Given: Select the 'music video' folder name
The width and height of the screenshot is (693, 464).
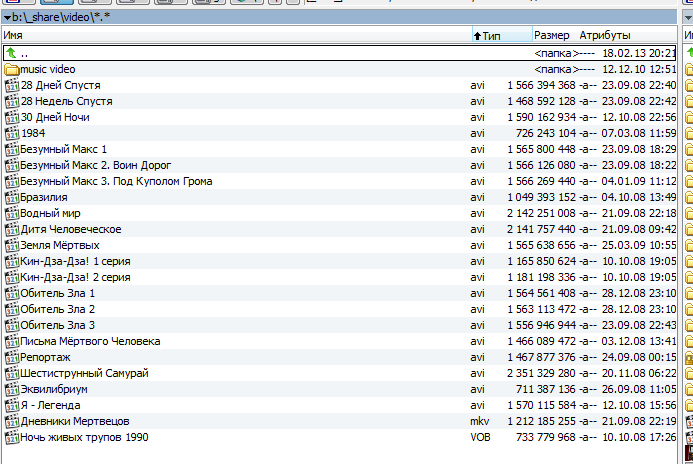Looking at the screenshot, I should [48, 69].
